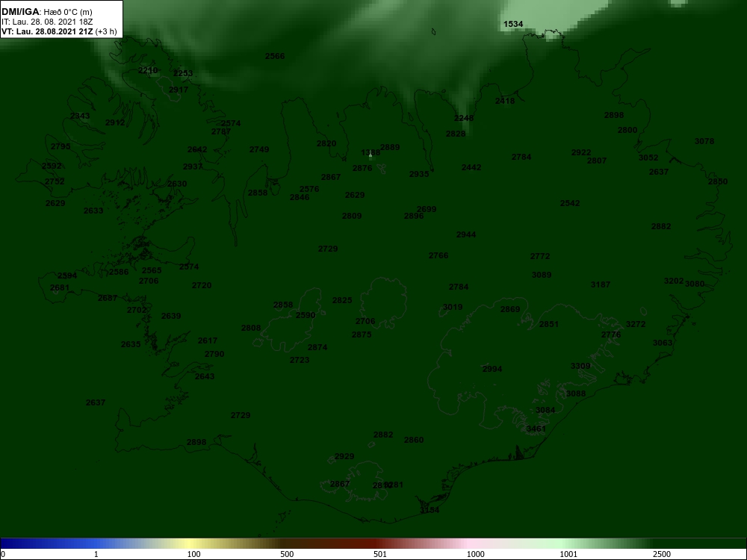747x560 pixels.
Task: Click the 2635 value label
Action: (x=131, y=344)
